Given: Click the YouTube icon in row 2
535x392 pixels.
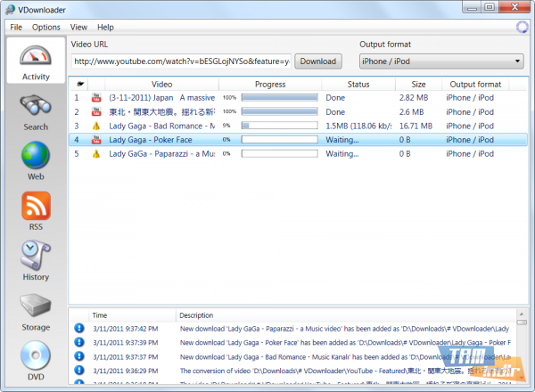Looking at the screenshot, I should click(96, 111).
